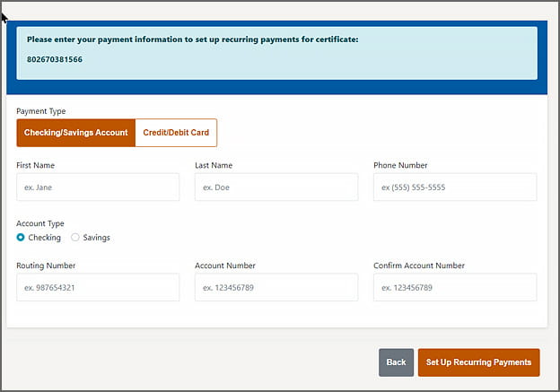
Task: Select the Confirm Account Number field
Action: click(454, 287)
